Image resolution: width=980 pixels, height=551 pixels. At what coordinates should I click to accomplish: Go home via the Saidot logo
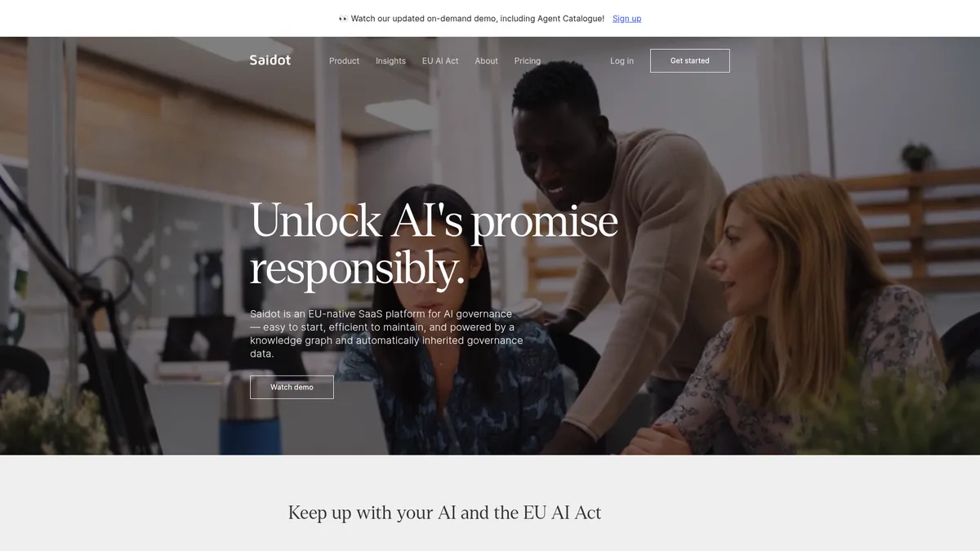[x=270, y=60]
